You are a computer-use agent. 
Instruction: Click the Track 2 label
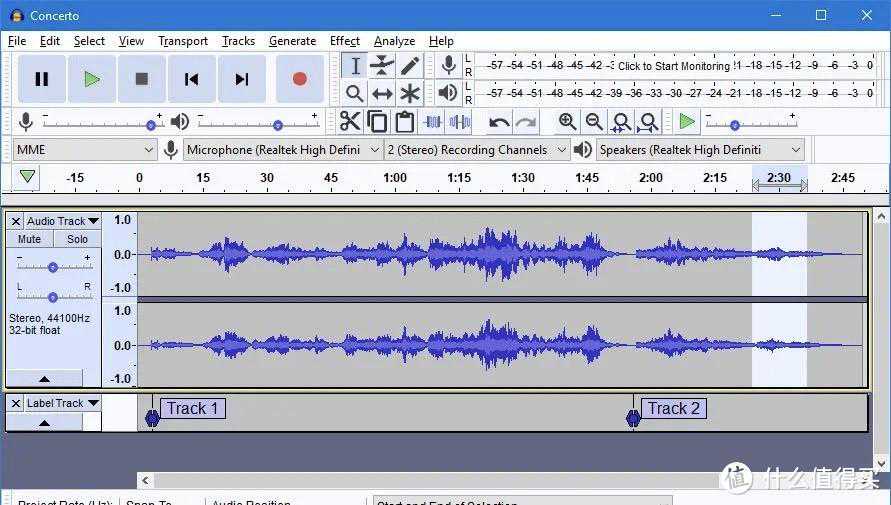(674, 408)
